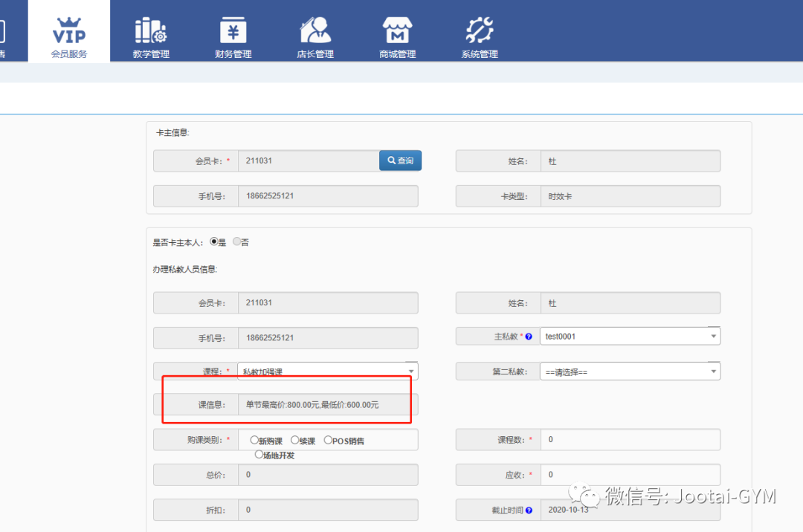Highlight the 课信息 price range field
The width and height of the screenshot is (803, 532).
[327, 404]
